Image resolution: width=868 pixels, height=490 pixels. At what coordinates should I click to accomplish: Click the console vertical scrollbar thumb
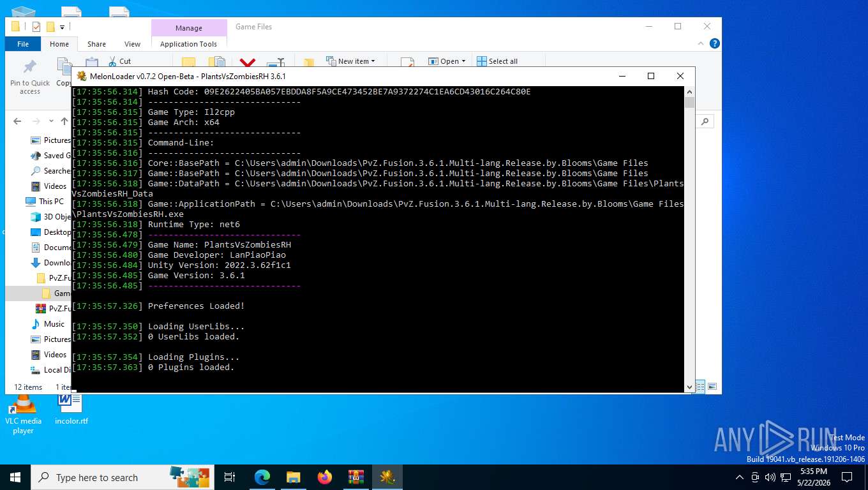[x=689, y=103]
